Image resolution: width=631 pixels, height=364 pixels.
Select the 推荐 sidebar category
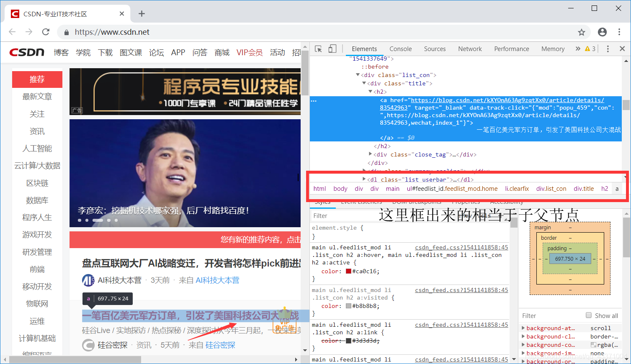37,79
